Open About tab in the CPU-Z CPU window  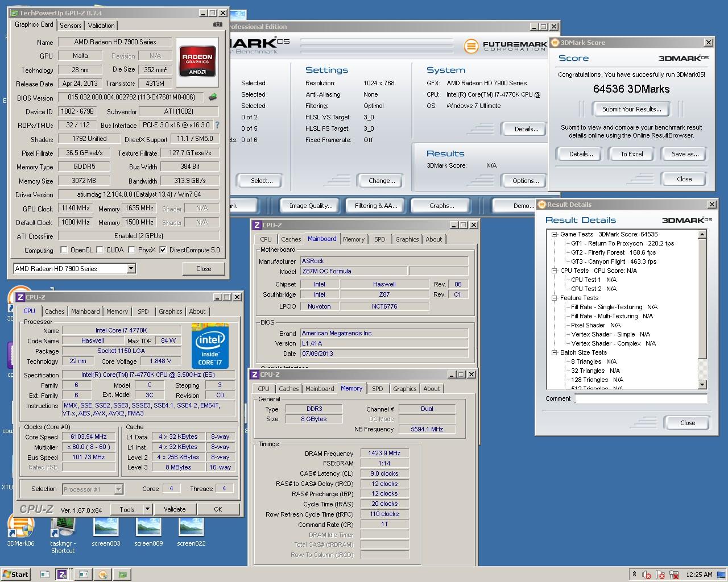click(x=197, y=311)
